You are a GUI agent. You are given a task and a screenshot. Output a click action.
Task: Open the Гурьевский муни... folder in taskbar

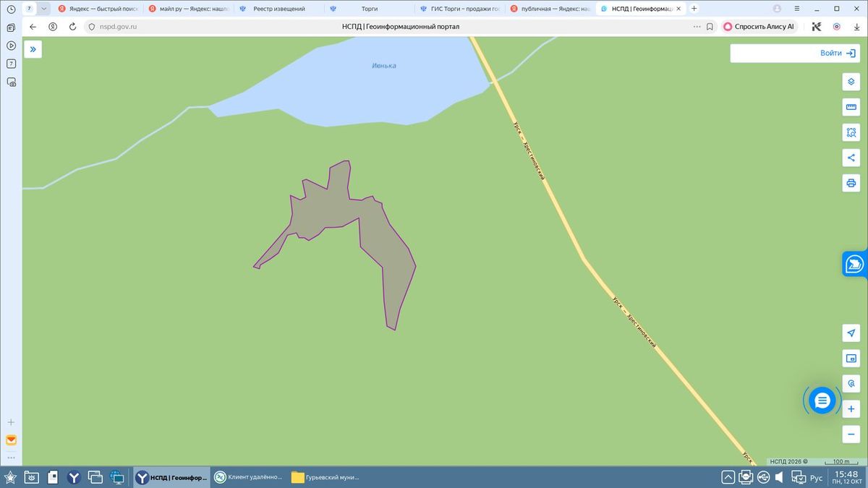pos(325,477)
